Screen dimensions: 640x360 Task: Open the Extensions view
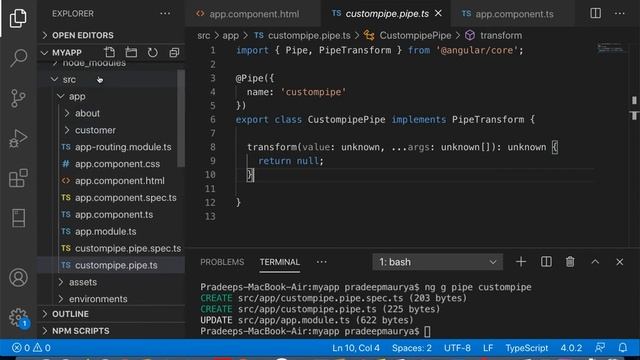click(x=18, y=178)
